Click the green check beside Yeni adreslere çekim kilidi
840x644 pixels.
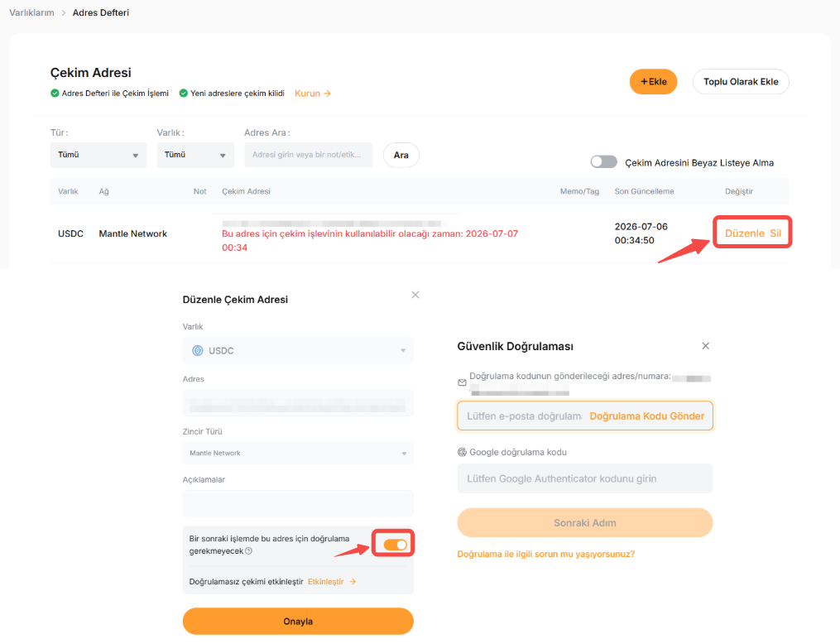tap(183, 94)
